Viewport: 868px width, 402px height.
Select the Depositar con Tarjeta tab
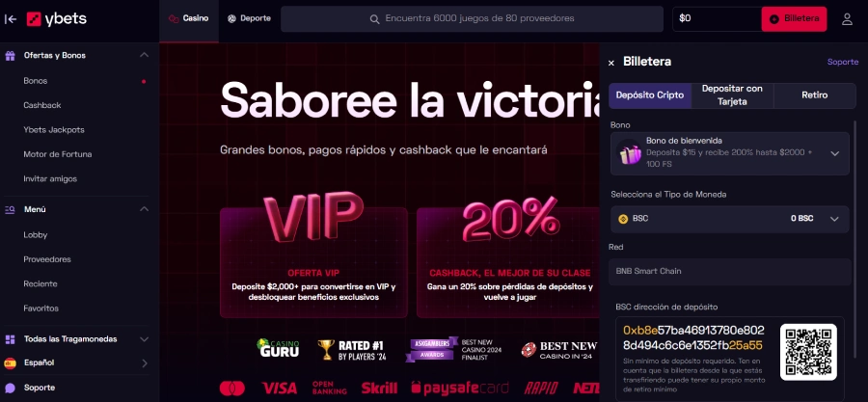coord(732,95)
